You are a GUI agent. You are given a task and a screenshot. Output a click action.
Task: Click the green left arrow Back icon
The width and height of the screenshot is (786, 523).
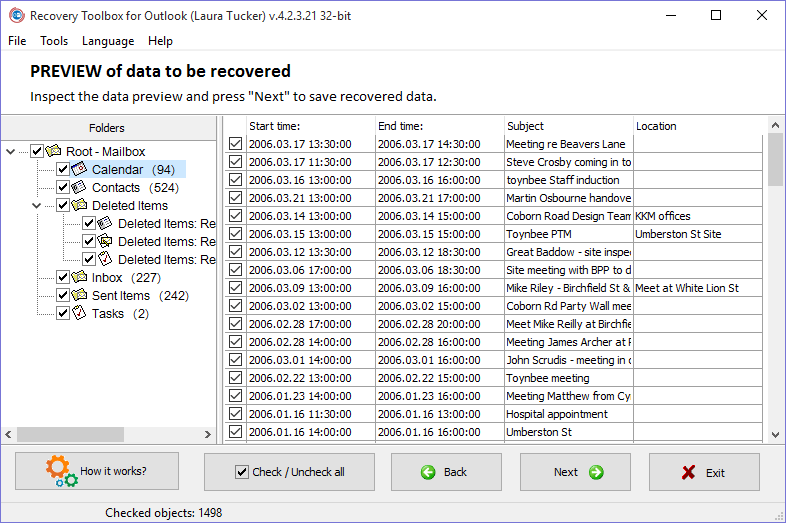(x=428, y=472)
